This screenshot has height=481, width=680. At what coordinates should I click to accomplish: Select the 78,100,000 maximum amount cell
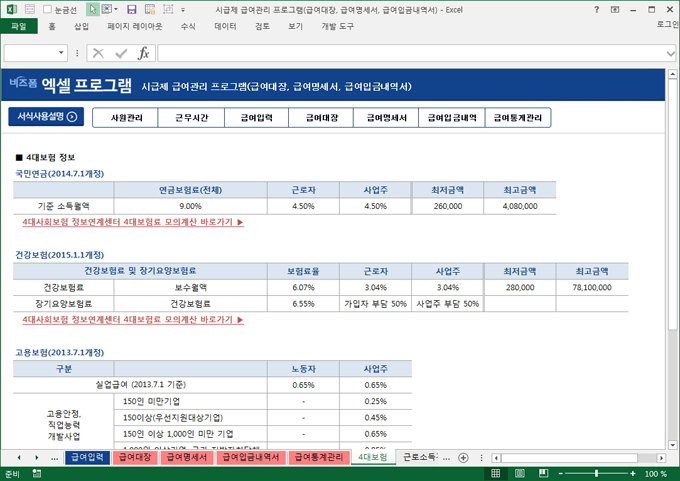coord(592,287)
